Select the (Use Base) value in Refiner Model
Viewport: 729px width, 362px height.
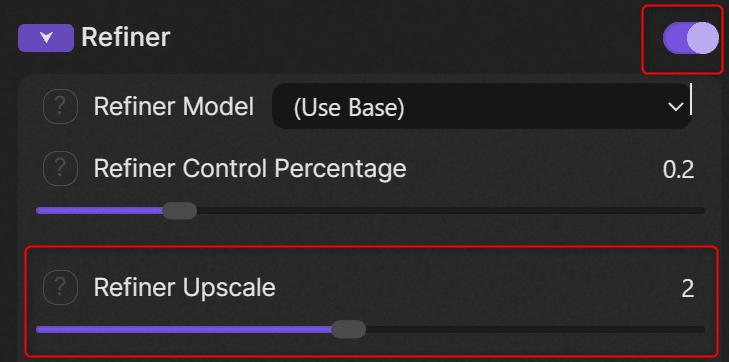(x=349, y=108)
